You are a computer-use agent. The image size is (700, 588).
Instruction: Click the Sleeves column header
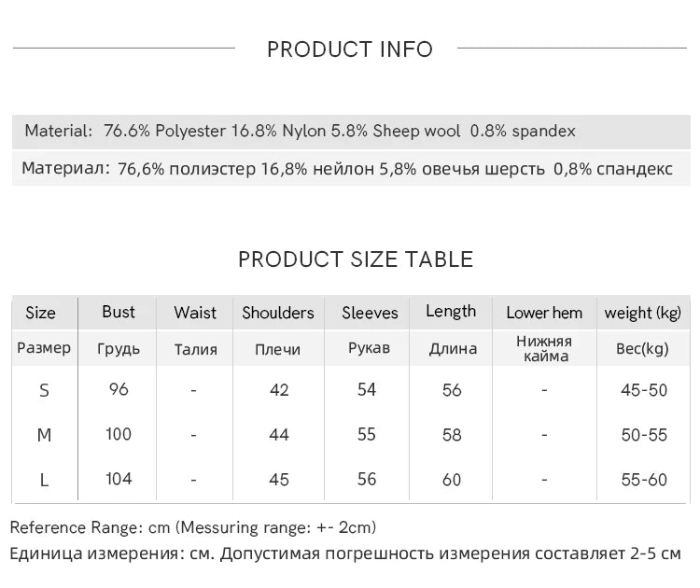point(370,313)
